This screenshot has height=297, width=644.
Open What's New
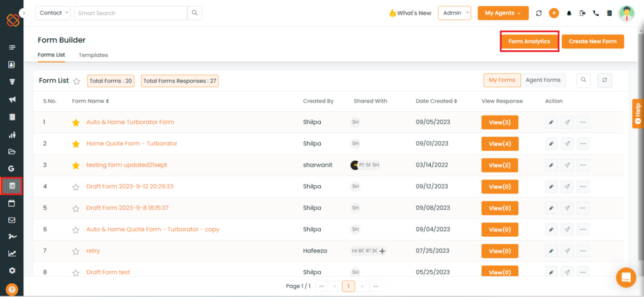coord(410,13)
